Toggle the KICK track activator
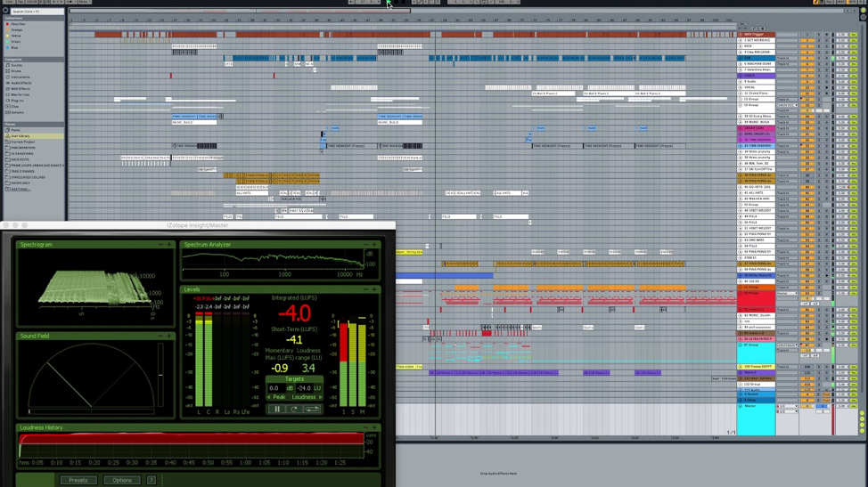This screenshot has width=868, height=487. click(x=807, y=46)
